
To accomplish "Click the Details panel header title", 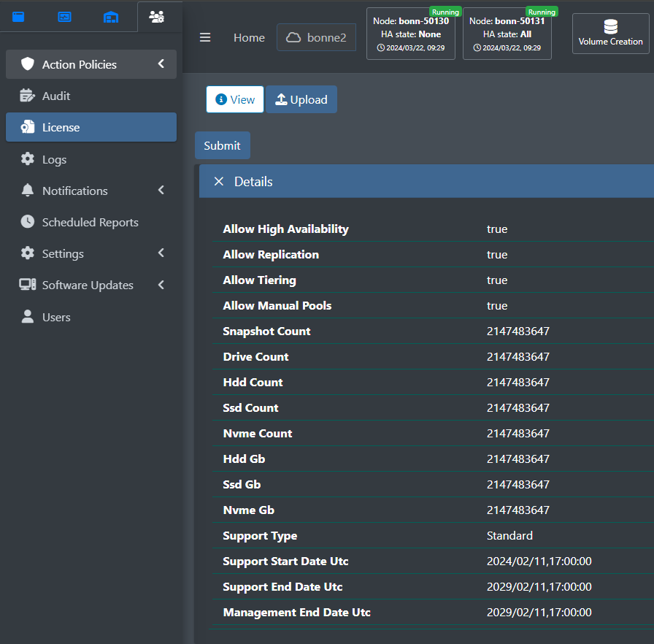I will tap(253, 181).
